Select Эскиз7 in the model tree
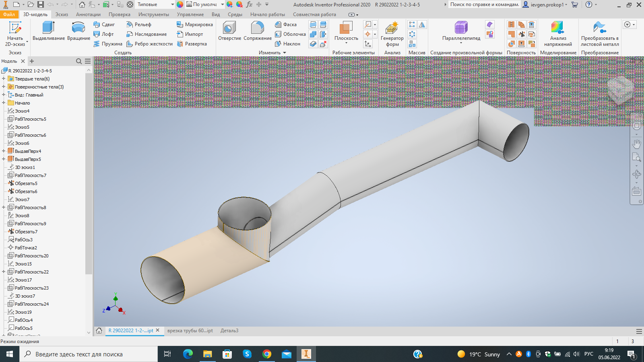Screen dimensions: 644x362 (22, 200)
